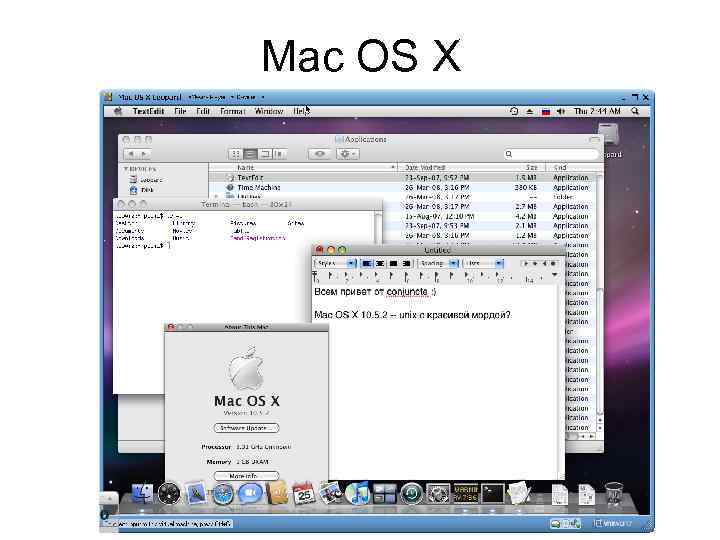This screenshot has width=720, height=540.
Task: Click Quick Look eye button in Finder
Action: click(x=320, y=154)
